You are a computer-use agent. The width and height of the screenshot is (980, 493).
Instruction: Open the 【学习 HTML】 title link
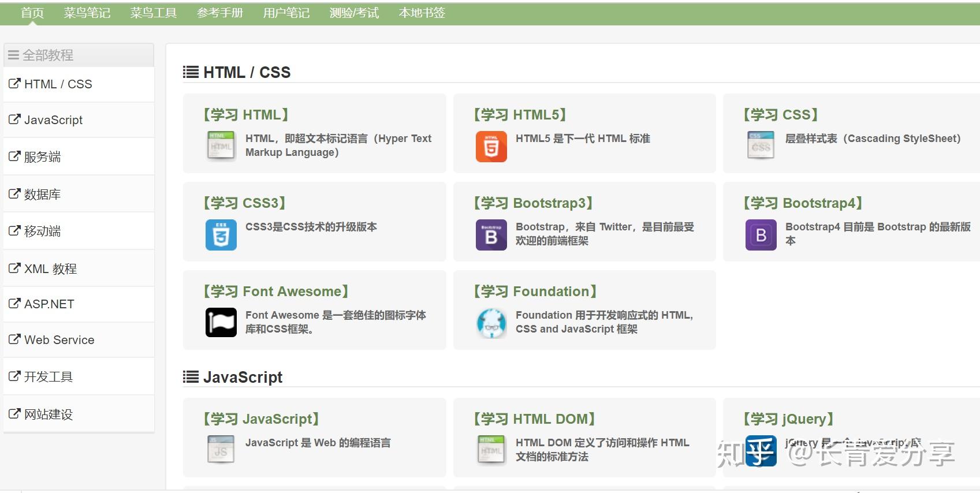point(245,115)
